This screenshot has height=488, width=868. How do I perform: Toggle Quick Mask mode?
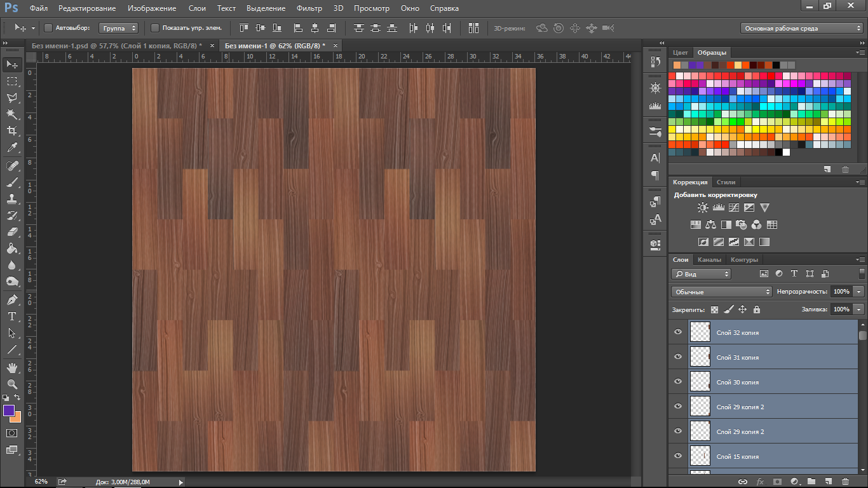(12, 433)
